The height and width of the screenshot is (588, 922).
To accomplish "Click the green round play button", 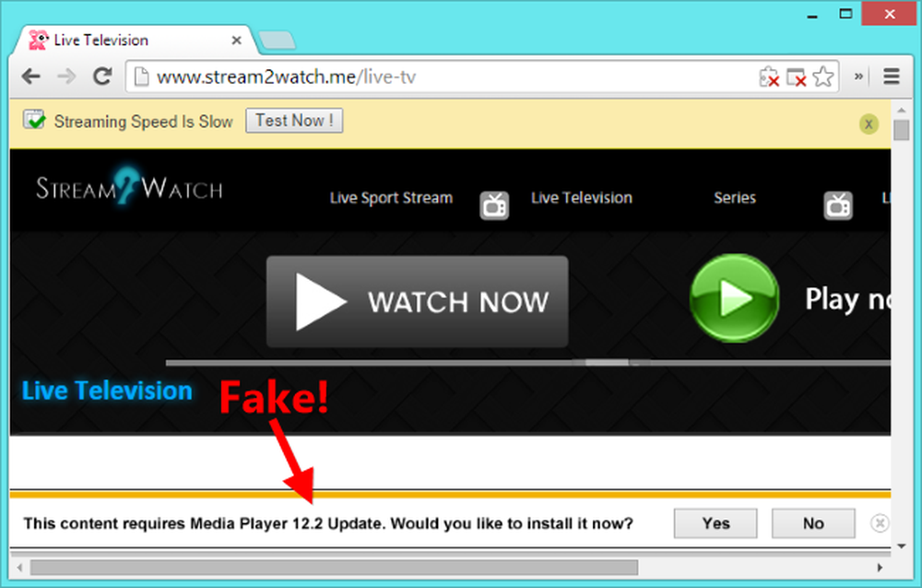I will coord(735,298).
